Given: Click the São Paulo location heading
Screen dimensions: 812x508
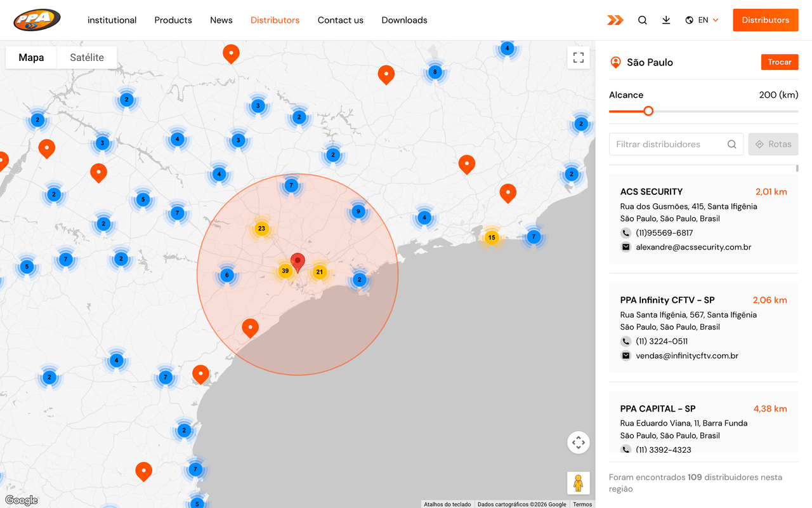Looking at the screenshot, I should 650,62.
